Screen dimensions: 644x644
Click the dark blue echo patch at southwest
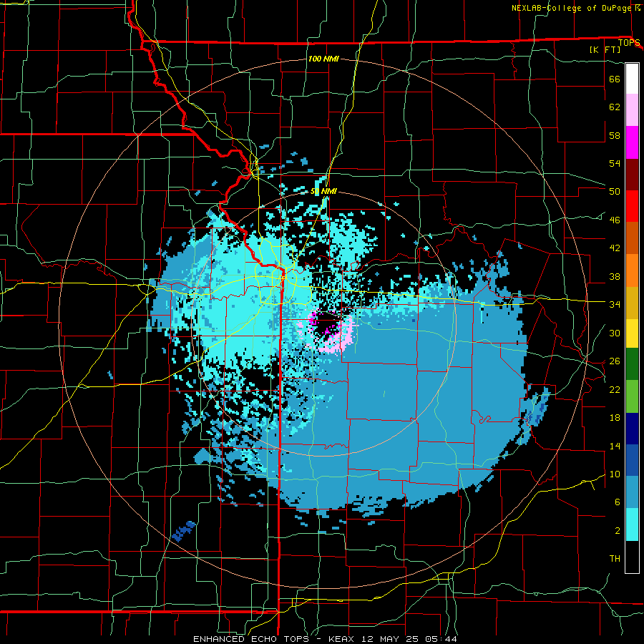pyautogui.click(x=183, y=531)
